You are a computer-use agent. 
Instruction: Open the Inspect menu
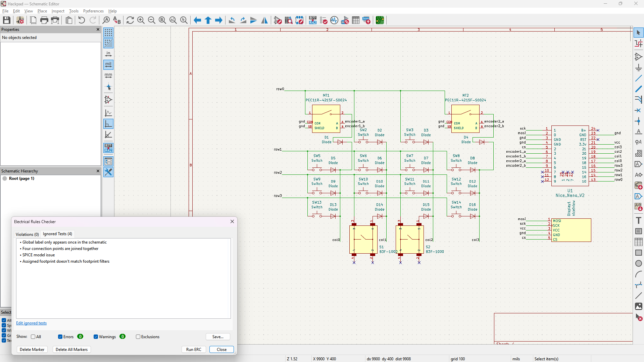tap(58, 11)
